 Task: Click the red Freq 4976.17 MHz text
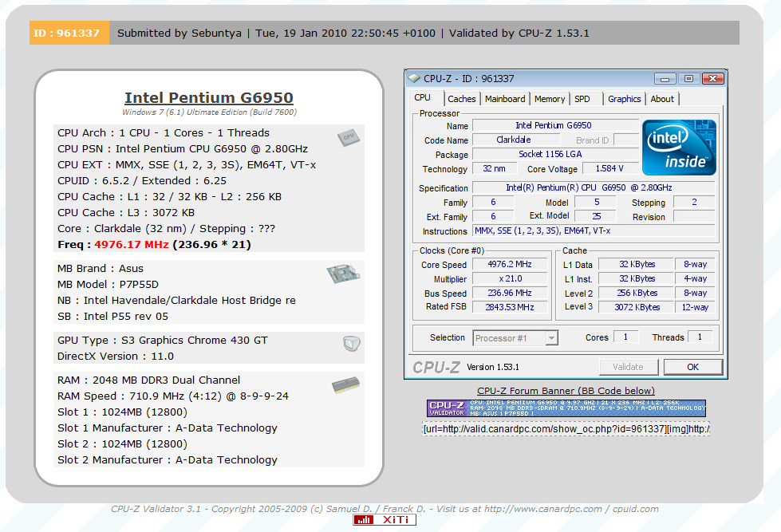click(132, 245)
